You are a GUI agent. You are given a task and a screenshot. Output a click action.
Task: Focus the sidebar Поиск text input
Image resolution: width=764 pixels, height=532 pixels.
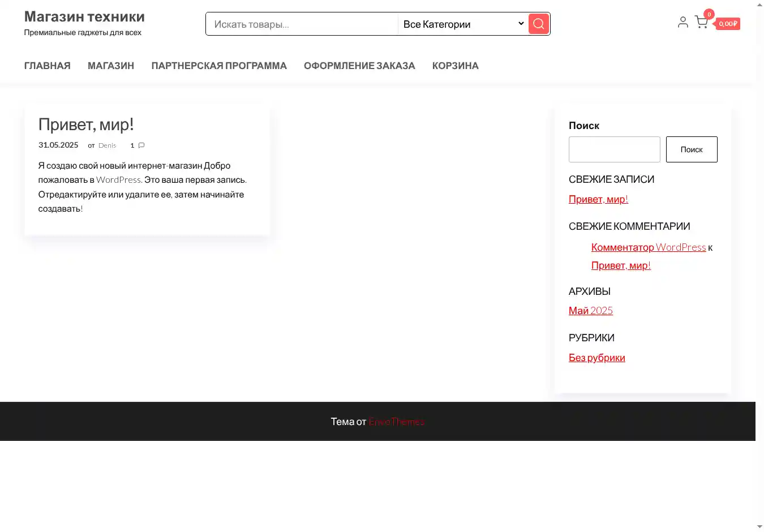click(614, 149)
